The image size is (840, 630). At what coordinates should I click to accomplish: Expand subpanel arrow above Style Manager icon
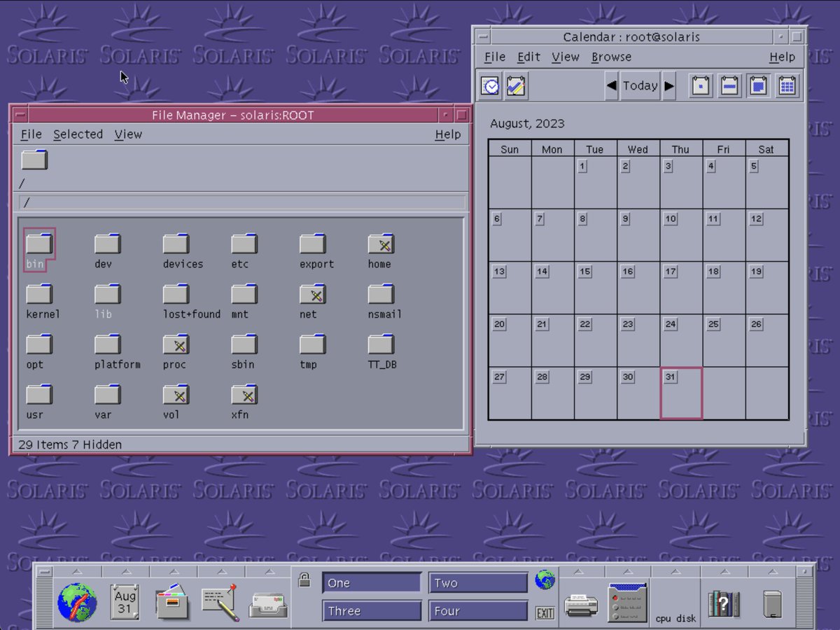627,571
